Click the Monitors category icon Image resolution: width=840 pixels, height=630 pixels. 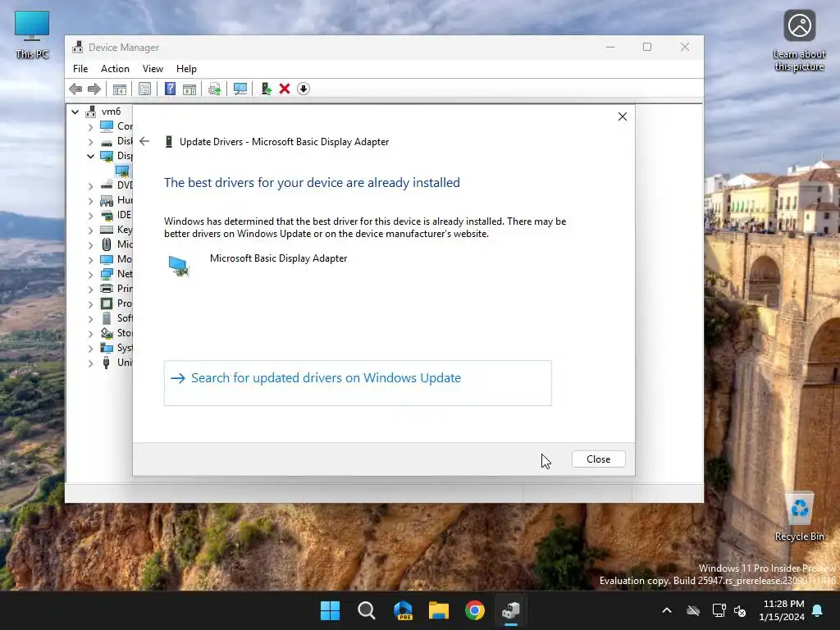pos(107,259)
